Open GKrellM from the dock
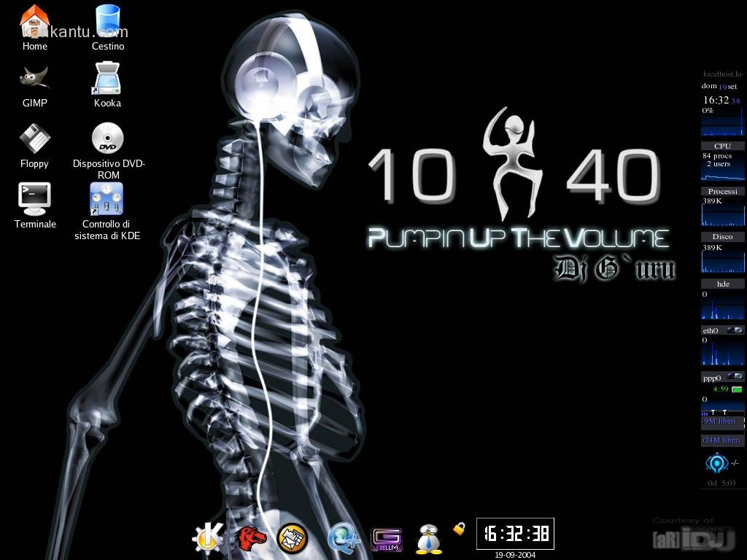 pos(387,539)
